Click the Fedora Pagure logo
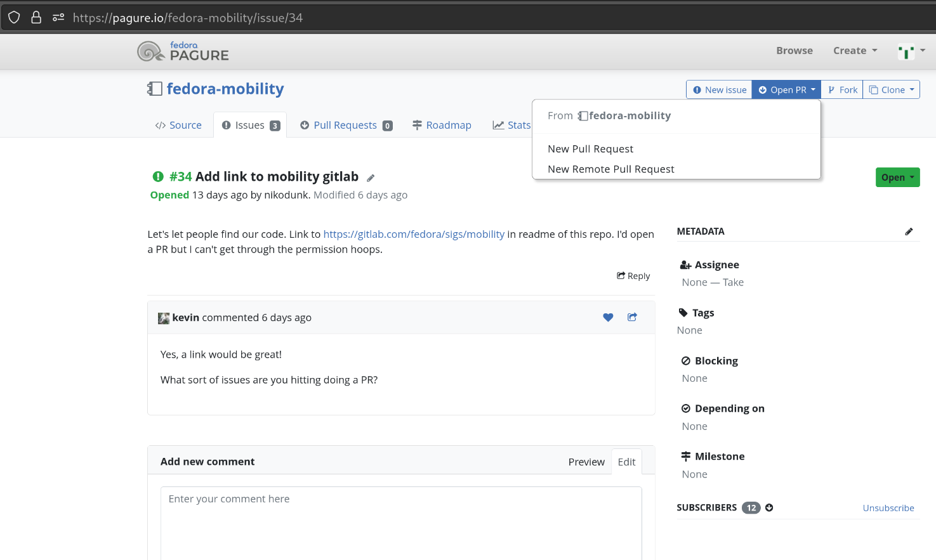936x560 pixels. pos(183,51)
